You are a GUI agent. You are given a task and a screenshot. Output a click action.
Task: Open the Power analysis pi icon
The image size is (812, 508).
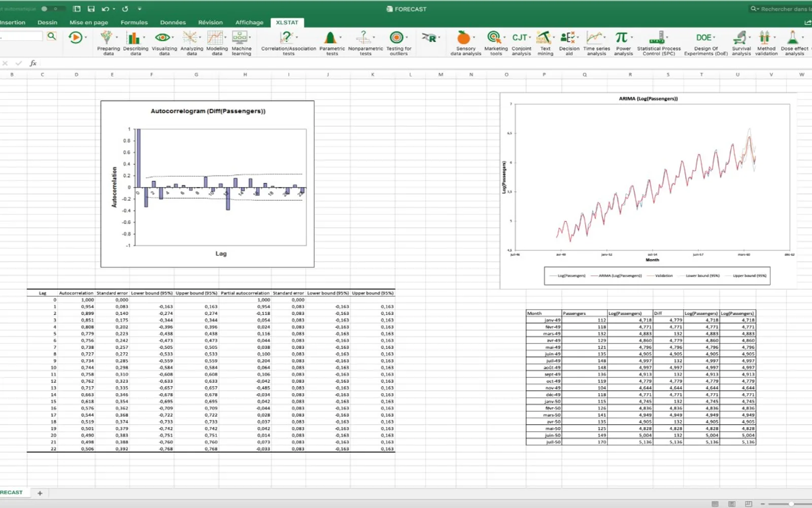point(621,38)
